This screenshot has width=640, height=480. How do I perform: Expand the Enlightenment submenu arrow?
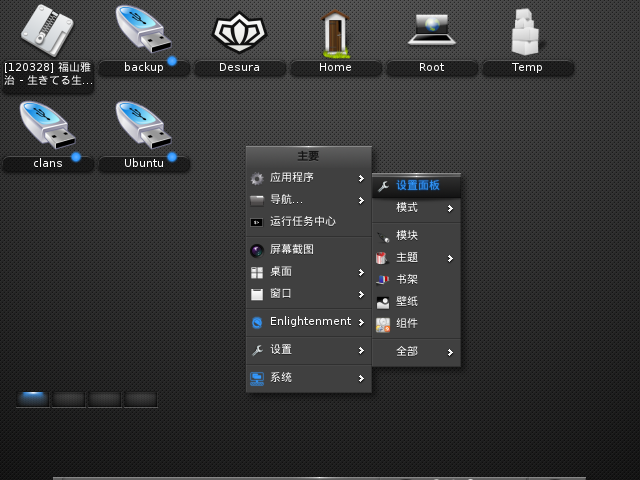(x=361, y=322)
